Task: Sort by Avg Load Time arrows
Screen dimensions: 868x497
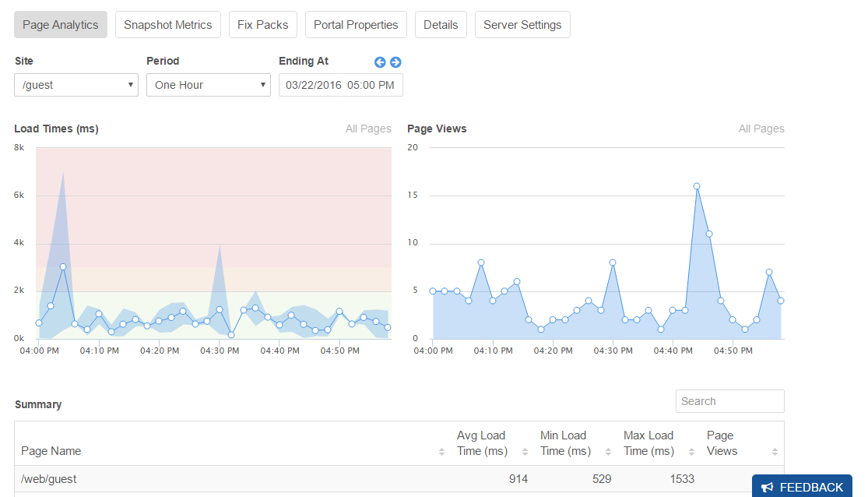Action: (x=525, y=452)
